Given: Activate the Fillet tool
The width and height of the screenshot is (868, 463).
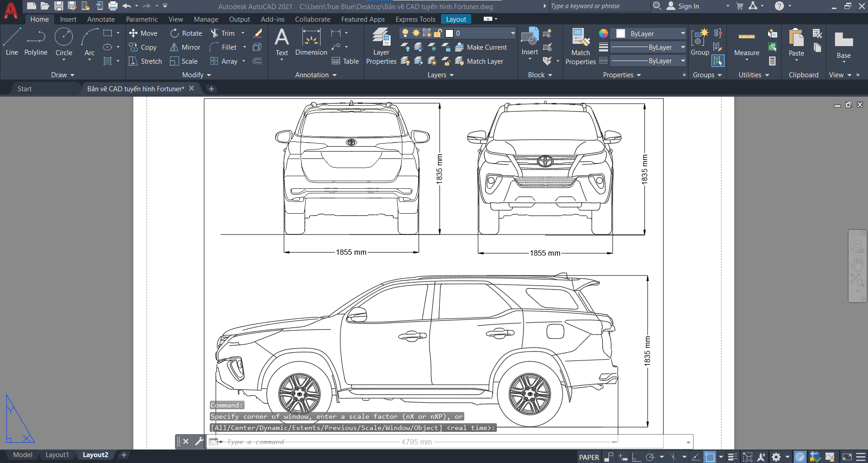Looking at the screenshot, I should 223,47.
